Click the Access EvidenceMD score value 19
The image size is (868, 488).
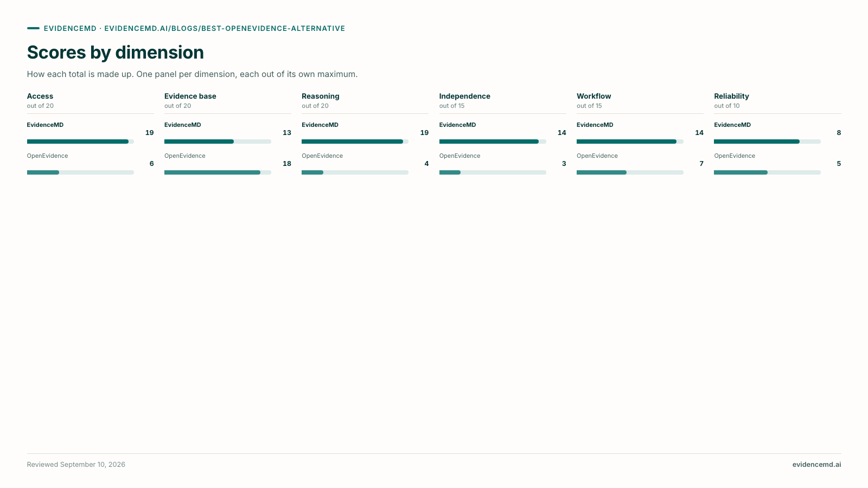[149, 133]
